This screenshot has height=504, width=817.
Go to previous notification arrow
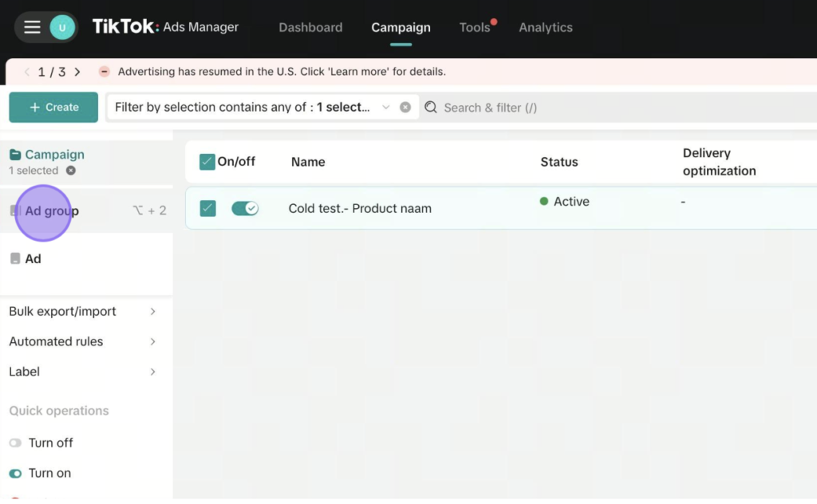click(26, 72)
